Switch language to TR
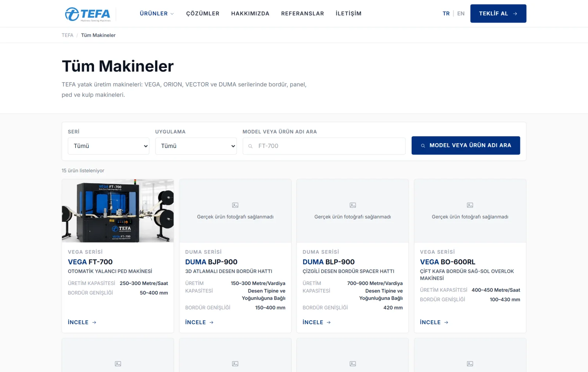 (x=446, y=14)
